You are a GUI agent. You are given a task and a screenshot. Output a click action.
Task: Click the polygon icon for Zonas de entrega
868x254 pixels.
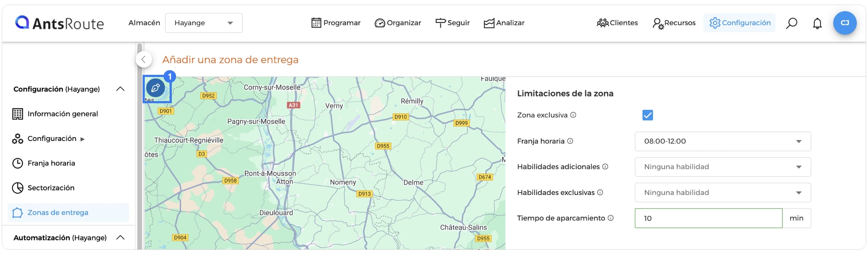(18, 213)
